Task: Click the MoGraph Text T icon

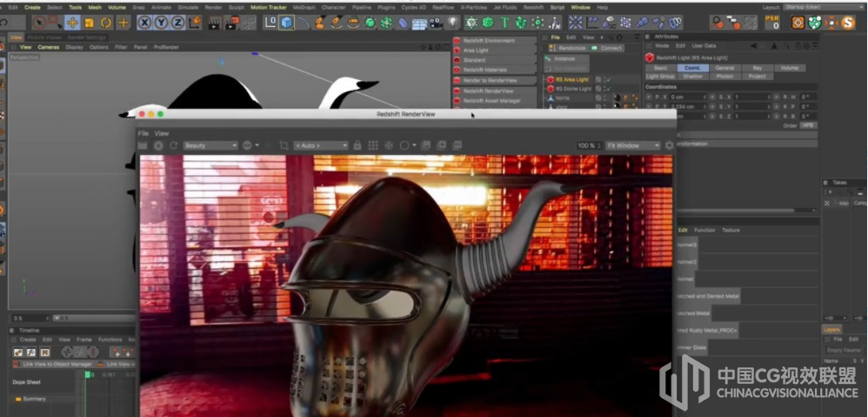Action: (504, 23)
